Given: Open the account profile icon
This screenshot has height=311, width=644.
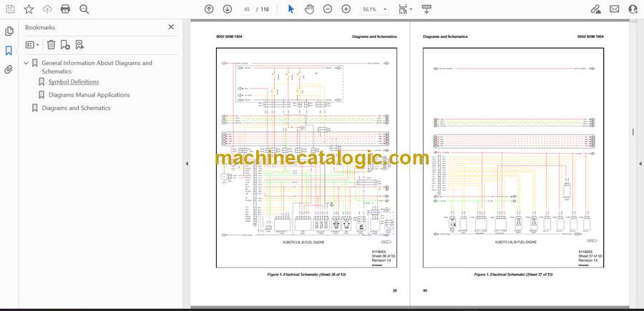Looking at the screenshot, I should (633, 9).
